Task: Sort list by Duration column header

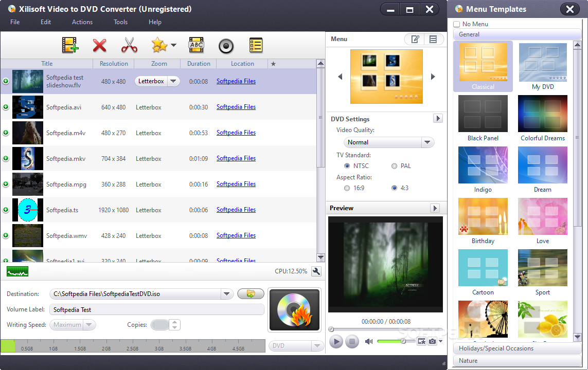Action: (199, 64)
